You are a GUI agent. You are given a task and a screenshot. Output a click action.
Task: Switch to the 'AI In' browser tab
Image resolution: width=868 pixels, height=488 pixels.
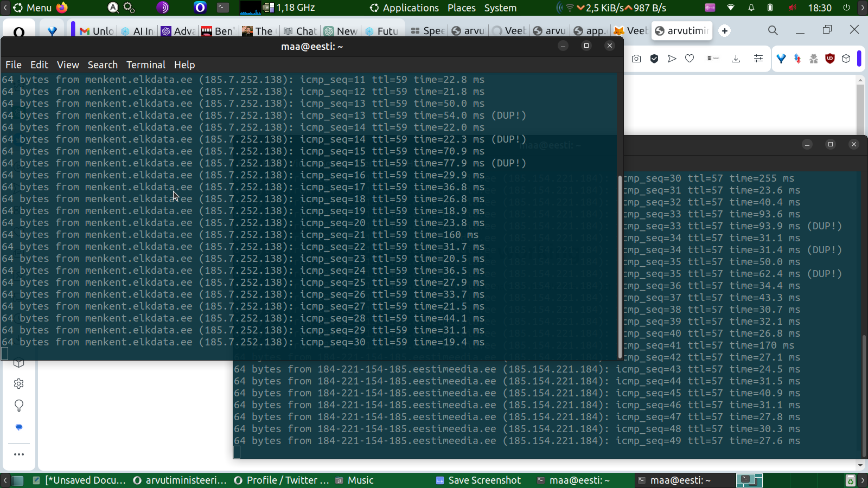pyautogui.click(x=137, y=31)
